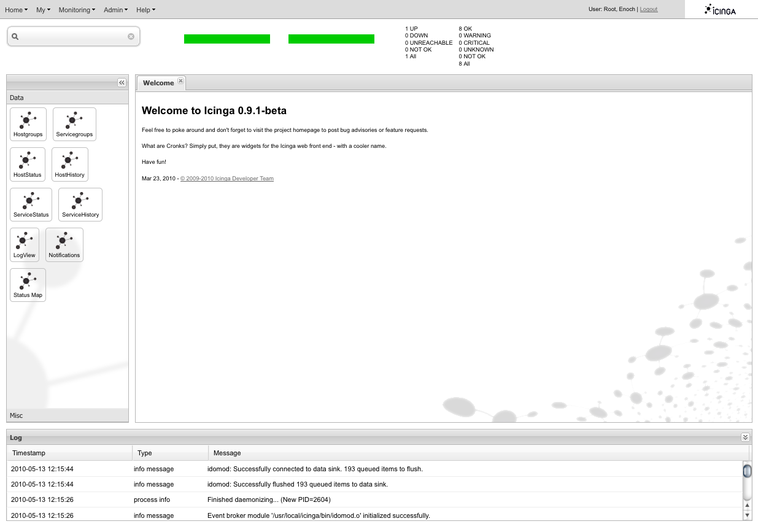Open the Hostgroups cronk
The width and height of the screenshot is (758, 532).
28,124
